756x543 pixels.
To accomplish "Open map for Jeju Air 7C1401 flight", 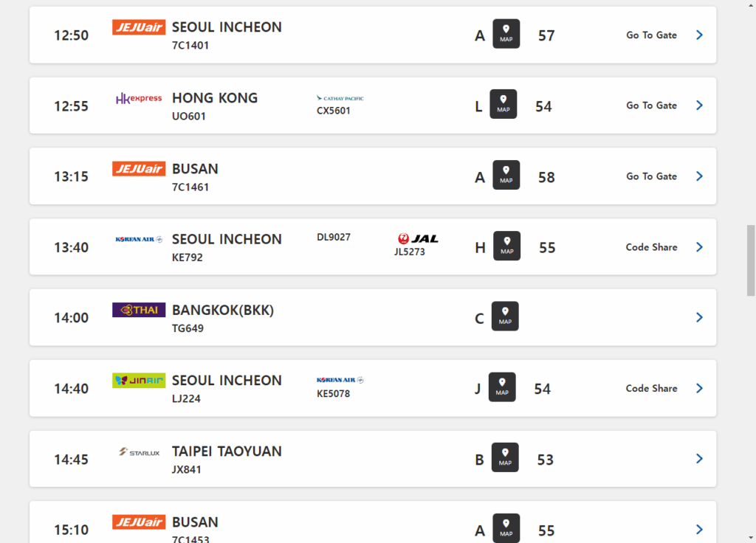I will [506, 34].
